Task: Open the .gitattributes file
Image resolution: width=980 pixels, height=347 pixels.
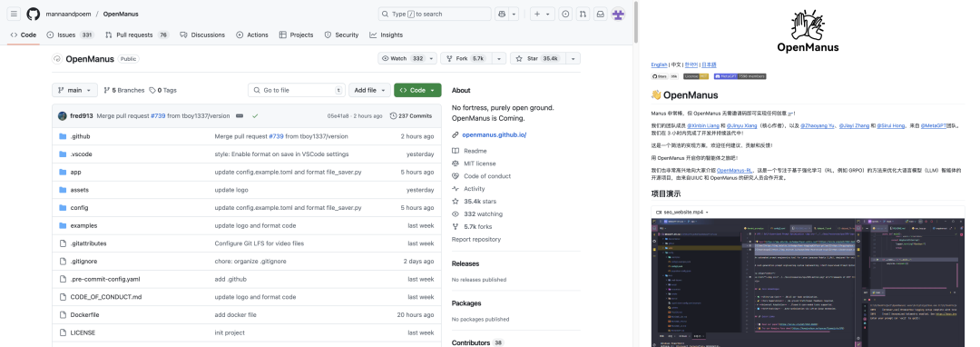Action: (88, 243)
